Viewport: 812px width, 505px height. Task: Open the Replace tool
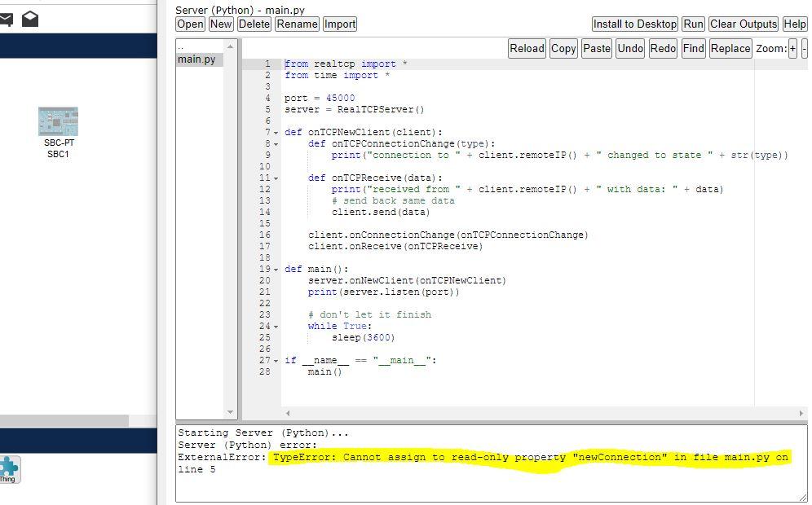click(x=730, y=49)
